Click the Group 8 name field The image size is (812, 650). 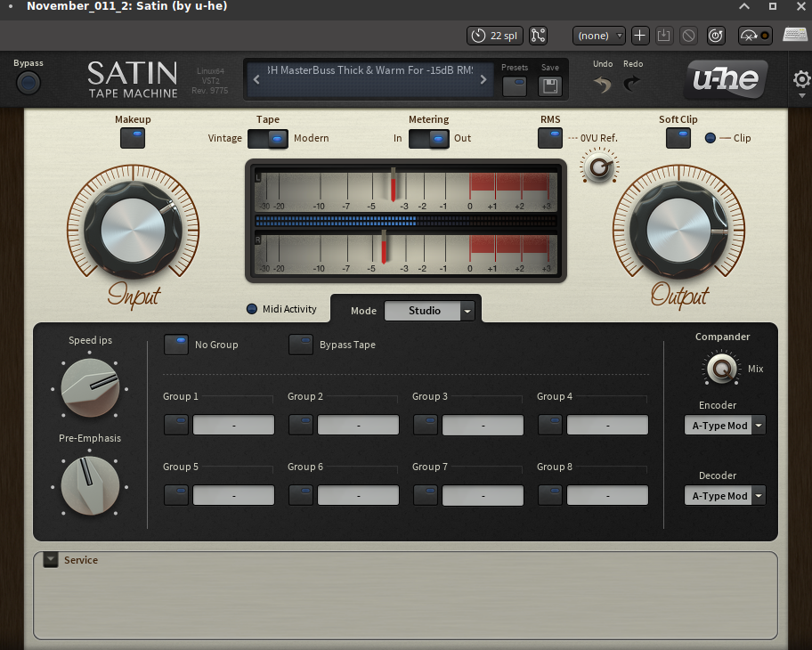(x=608, y=495)
